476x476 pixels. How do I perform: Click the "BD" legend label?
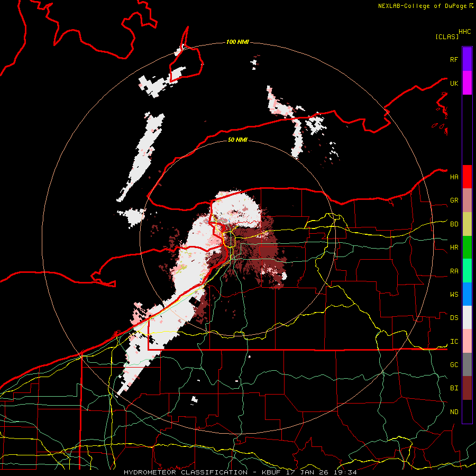tap(454, 224)
